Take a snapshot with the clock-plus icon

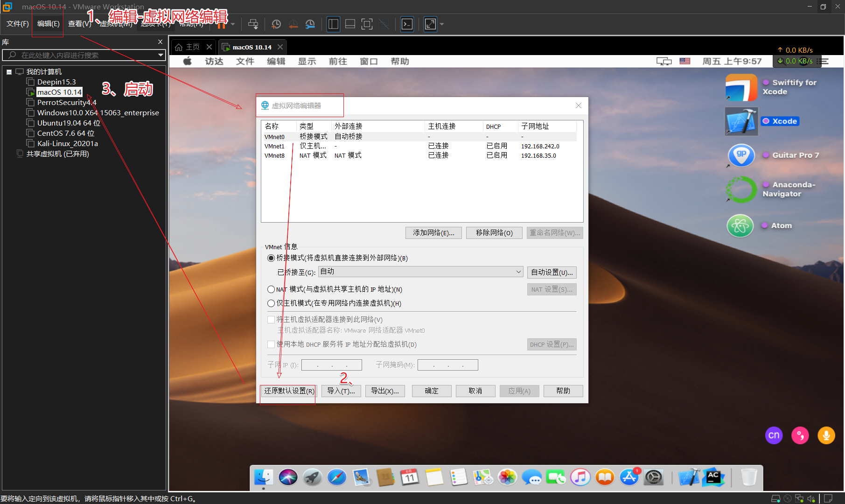point(276,24)
